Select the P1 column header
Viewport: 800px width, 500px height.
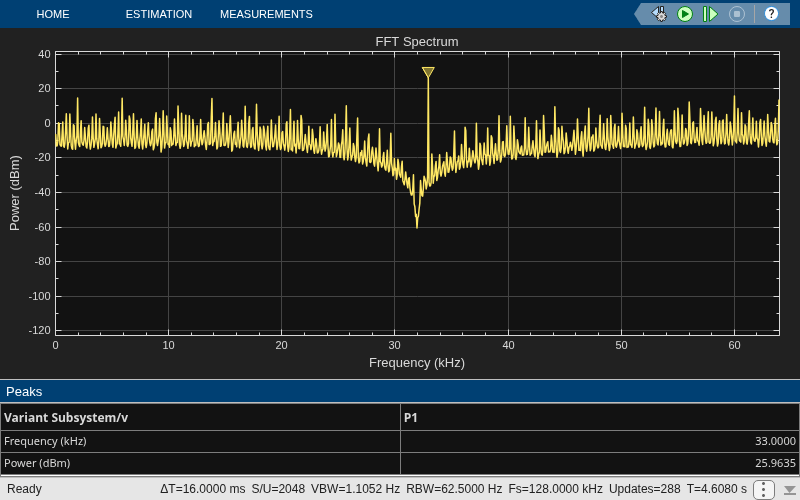click(600, 417)
